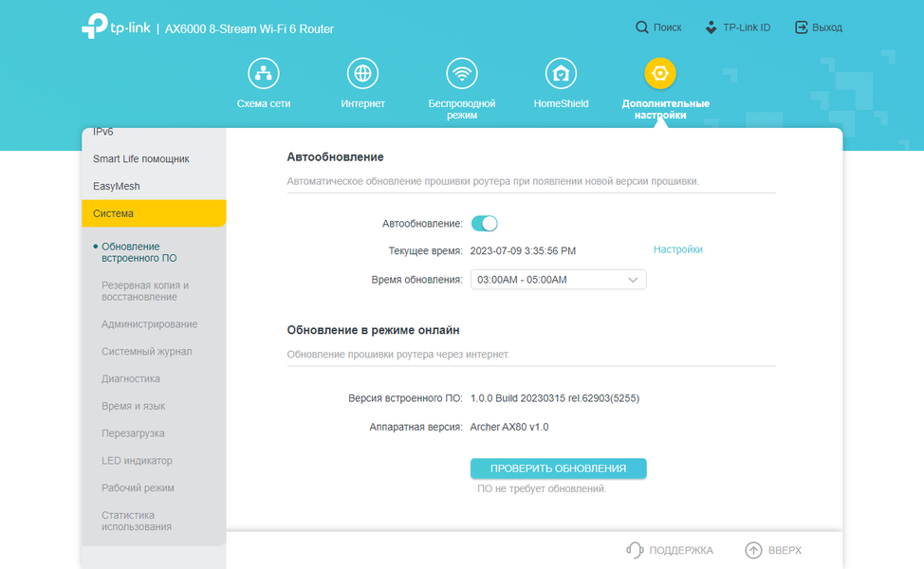The width and height of the screenshot is (924, 569).
Task: Open LED индикатор submenu item
Action: pyautogui.click(x=137, y=461)
